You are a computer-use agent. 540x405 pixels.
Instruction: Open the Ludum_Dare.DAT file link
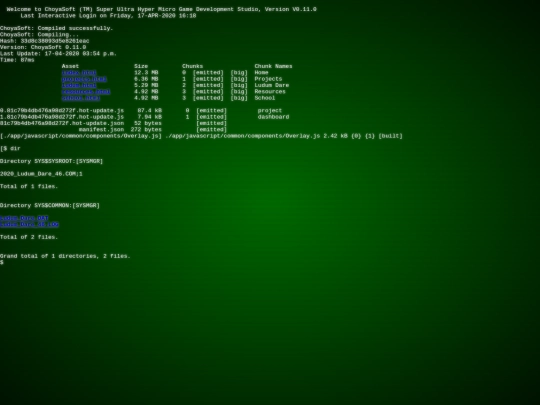coord(24,218)
